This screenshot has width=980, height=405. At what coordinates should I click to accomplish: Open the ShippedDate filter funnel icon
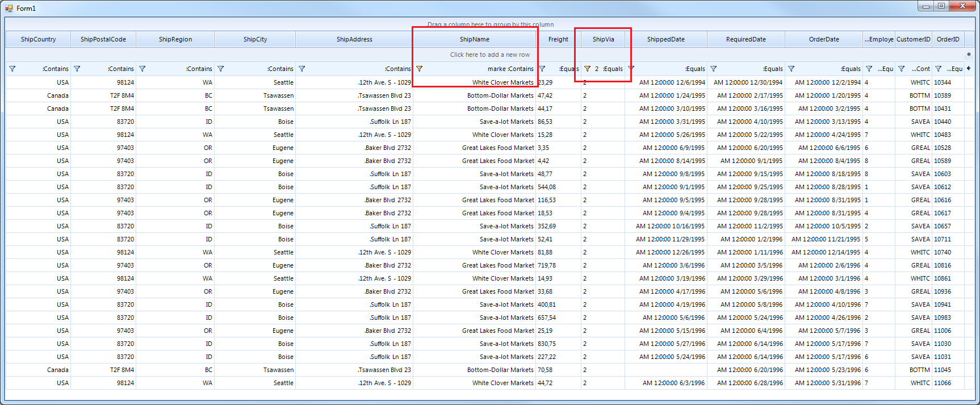point(631,69)
